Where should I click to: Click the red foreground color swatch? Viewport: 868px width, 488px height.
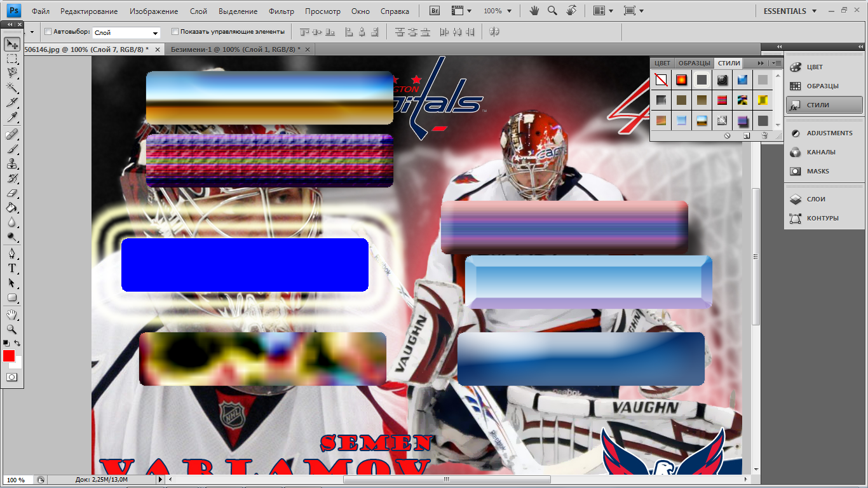8,356
